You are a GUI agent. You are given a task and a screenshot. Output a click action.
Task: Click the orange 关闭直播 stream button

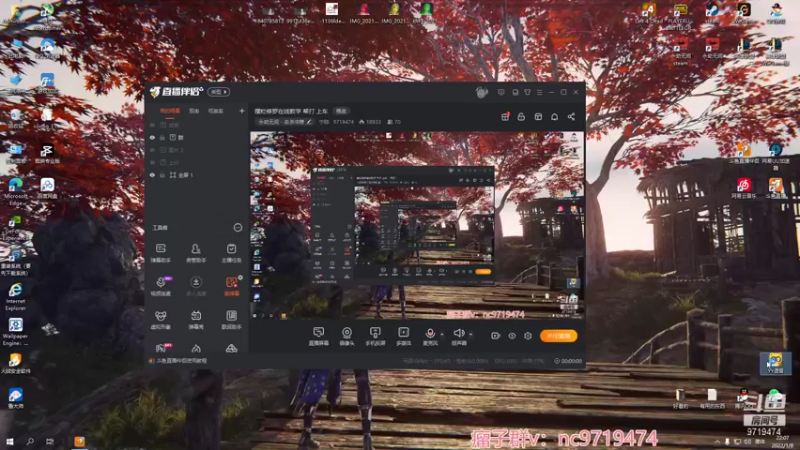coord(559,336)
